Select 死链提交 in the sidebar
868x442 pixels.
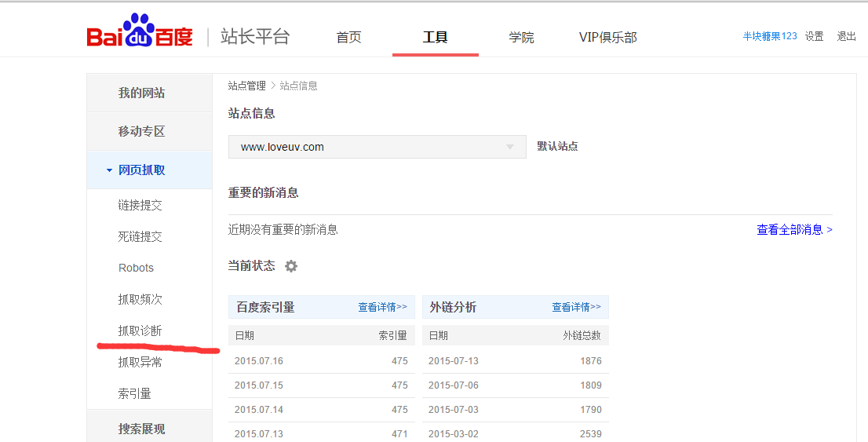(140, 237)
